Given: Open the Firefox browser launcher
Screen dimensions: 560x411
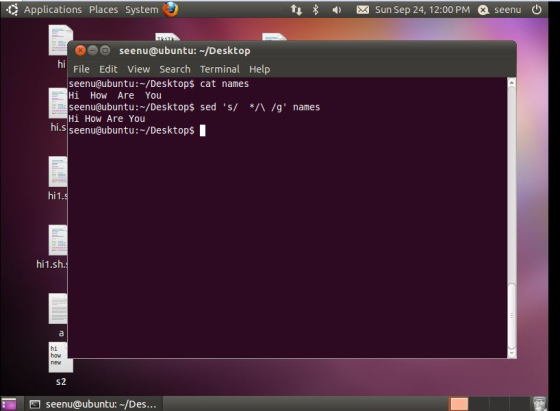Looking at the screenshot, I should coord(171,9).
